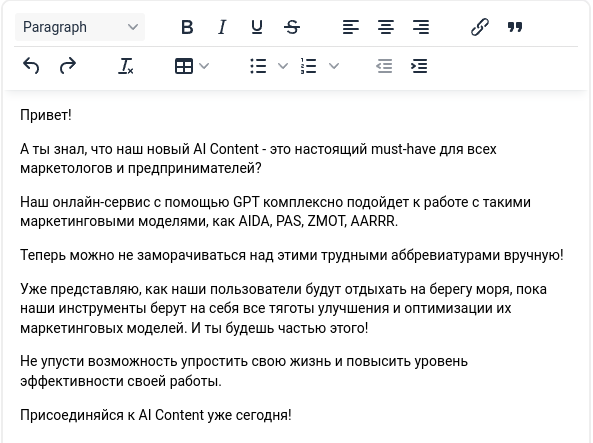Click in line 'Теперь можно не заморачиваться'
Screen dimensions: 593x443
292,255
